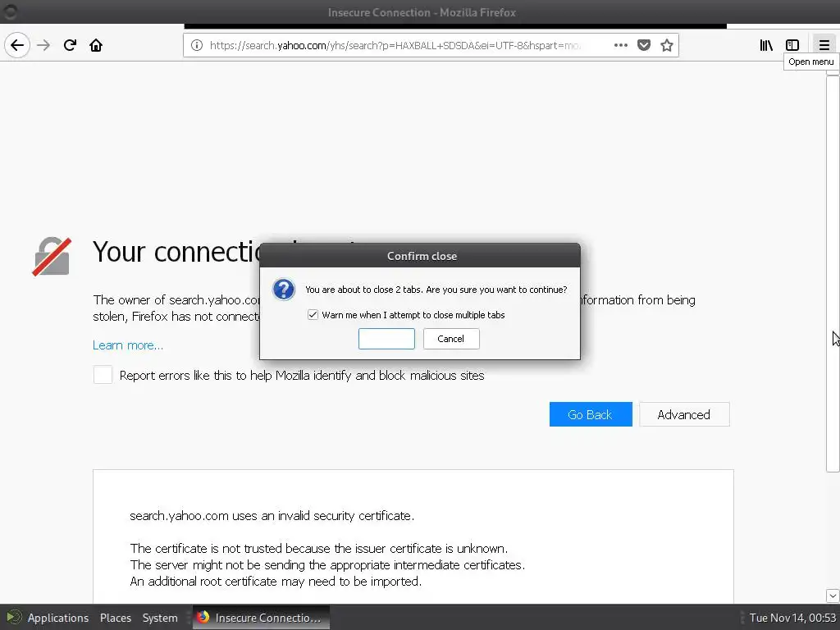Open the System menu
840x630 pixels.
tap(160, 618)
